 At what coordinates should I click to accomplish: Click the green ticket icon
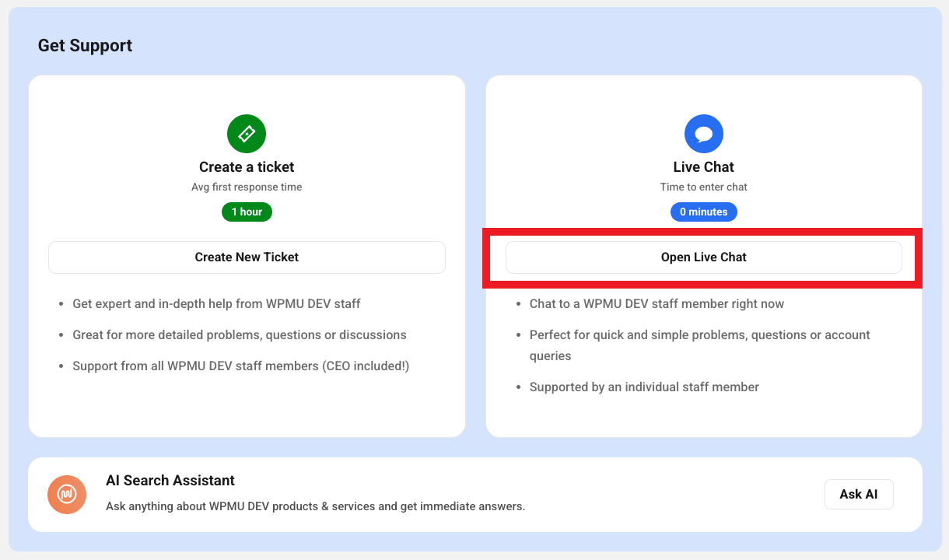(247, 134)
